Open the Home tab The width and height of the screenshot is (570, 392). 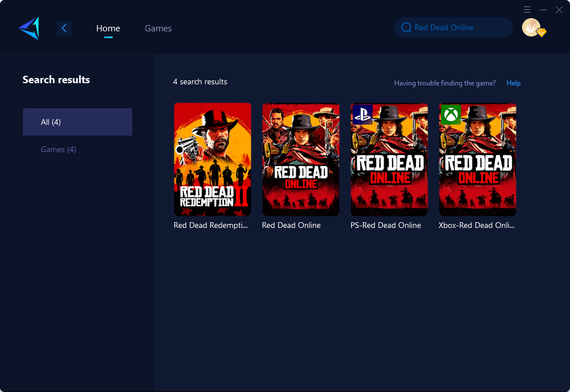[108, 28]
